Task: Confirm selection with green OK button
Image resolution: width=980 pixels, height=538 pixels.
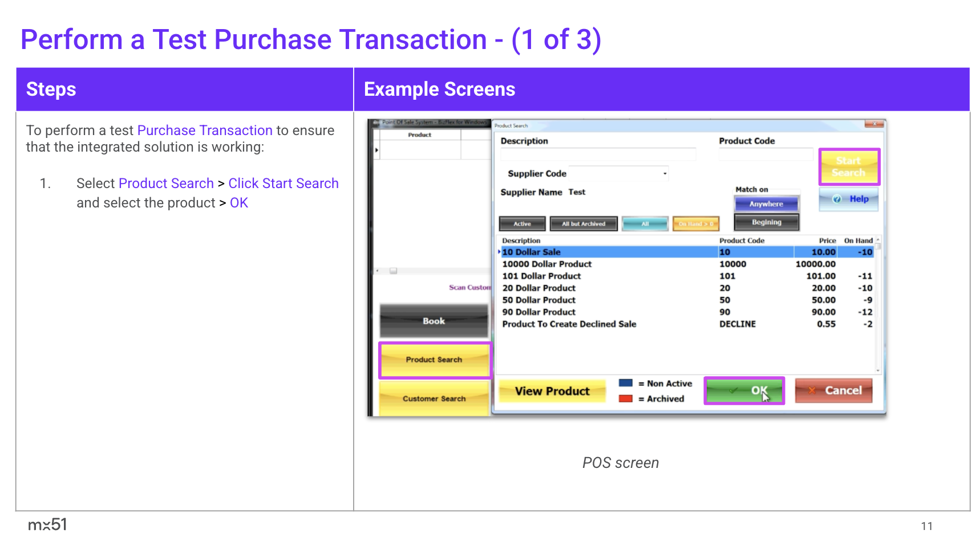Action: pos(744,391)
